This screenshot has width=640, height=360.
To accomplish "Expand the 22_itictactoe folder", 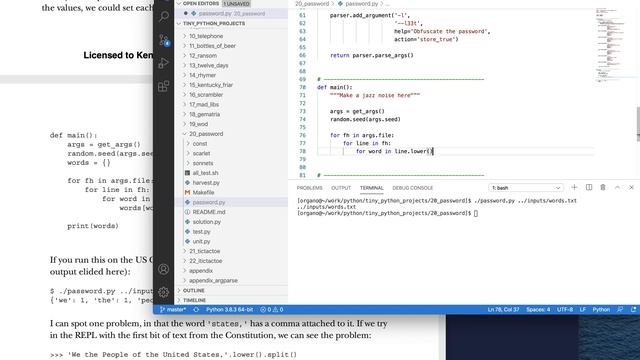I will coord(205,261).
